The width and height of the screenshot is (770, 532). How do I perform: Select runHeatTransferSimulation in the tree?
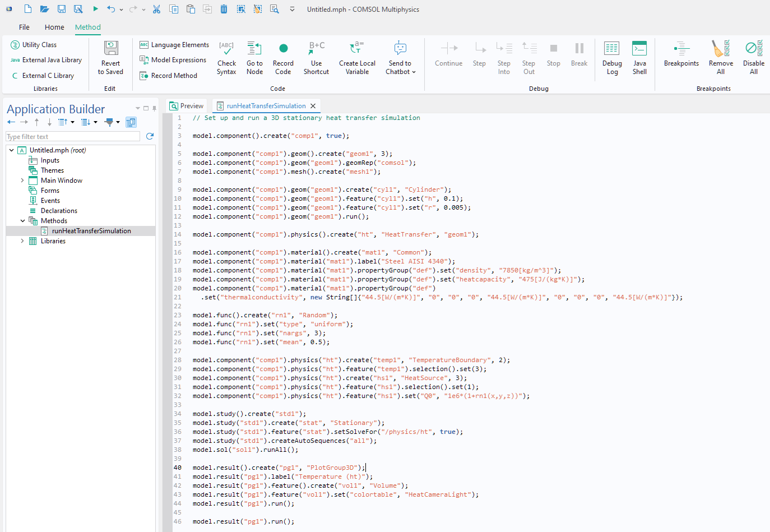(91, 231)
